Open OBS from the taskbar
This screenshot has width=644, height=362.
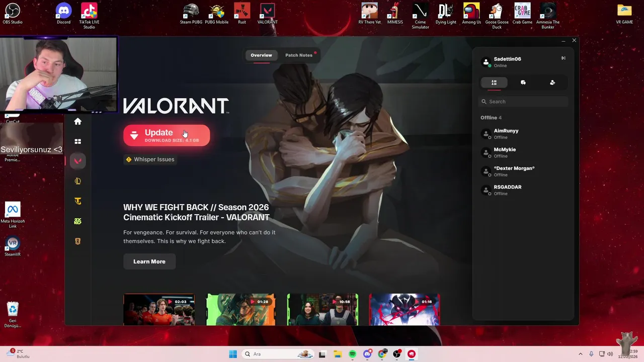click(x=397, y=354)
